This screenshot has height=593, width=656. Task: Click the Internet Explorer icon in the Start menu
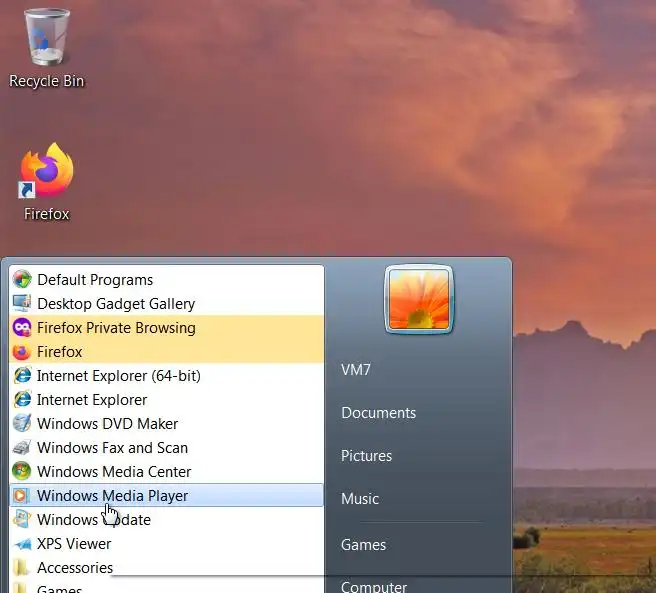[x=21, y=399]
